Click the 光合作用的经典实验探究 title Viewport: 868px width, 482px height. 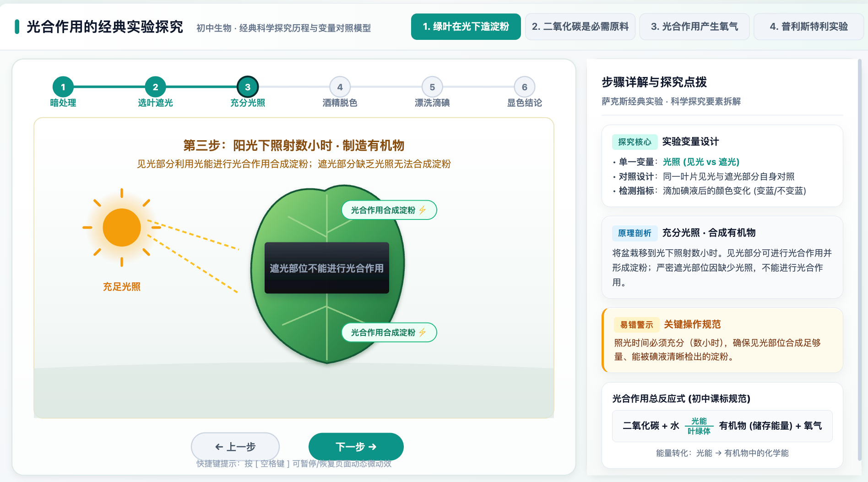[105, 27]
